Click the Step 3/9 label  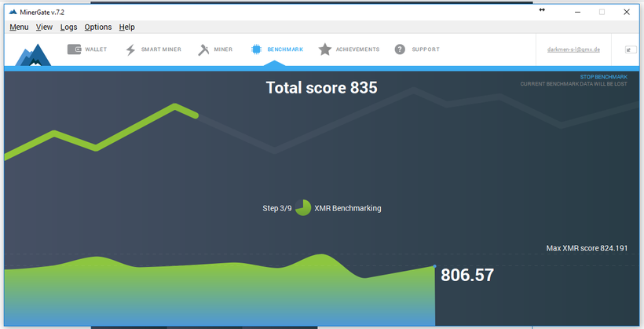click(277, 208)
